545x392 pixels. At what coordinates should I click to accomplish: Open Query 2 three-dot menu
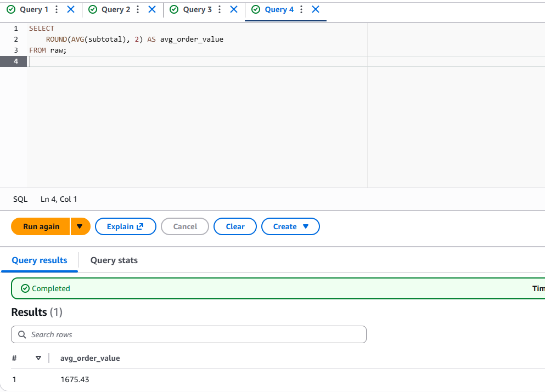click(138, 10)
